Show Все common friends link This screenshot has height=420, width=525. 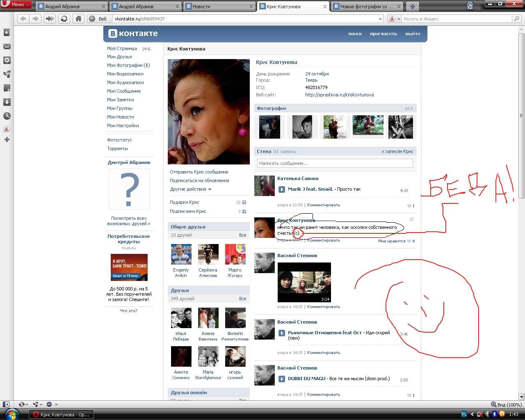click(243, 235)
